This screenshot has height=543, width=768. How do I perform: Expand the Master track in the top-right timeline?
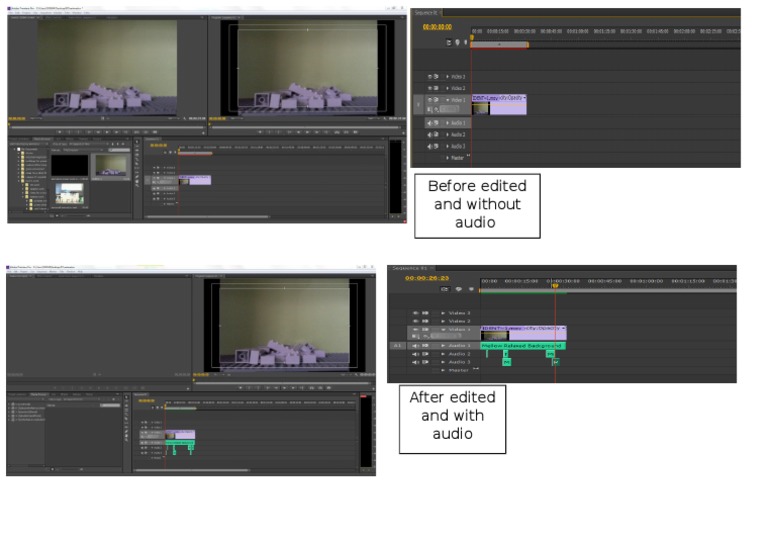tap(447, 157)
